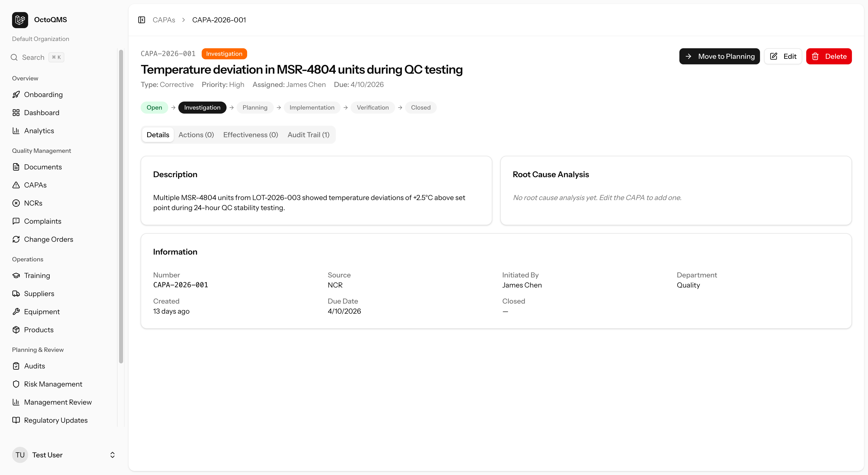
Task: Click the Documents file icon
Action: tap(16, 167)
